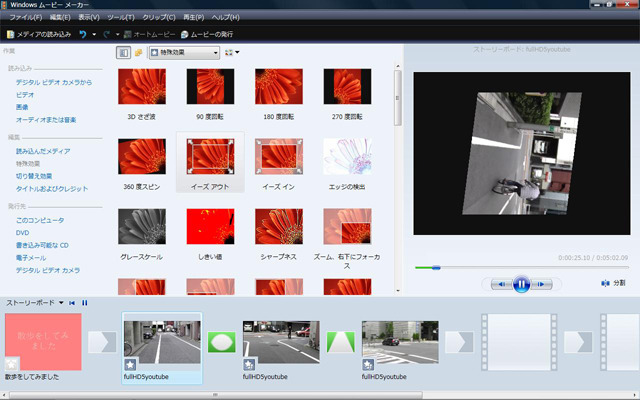Open the 再生(P) menu
The height and width of the screenshot is (400, 640).
coord(193,18)
